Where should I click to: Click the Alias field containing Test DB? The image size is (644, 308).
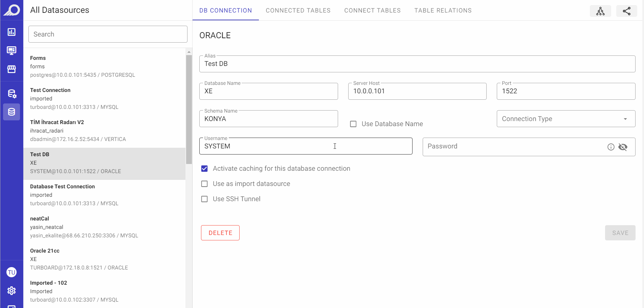(x=417, y=64)
